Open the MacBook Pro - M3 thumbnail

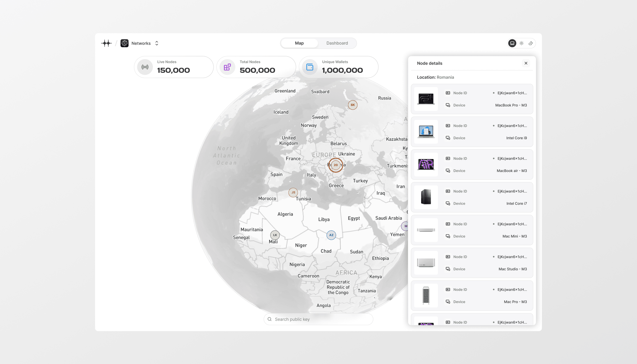tap(426, 99)
